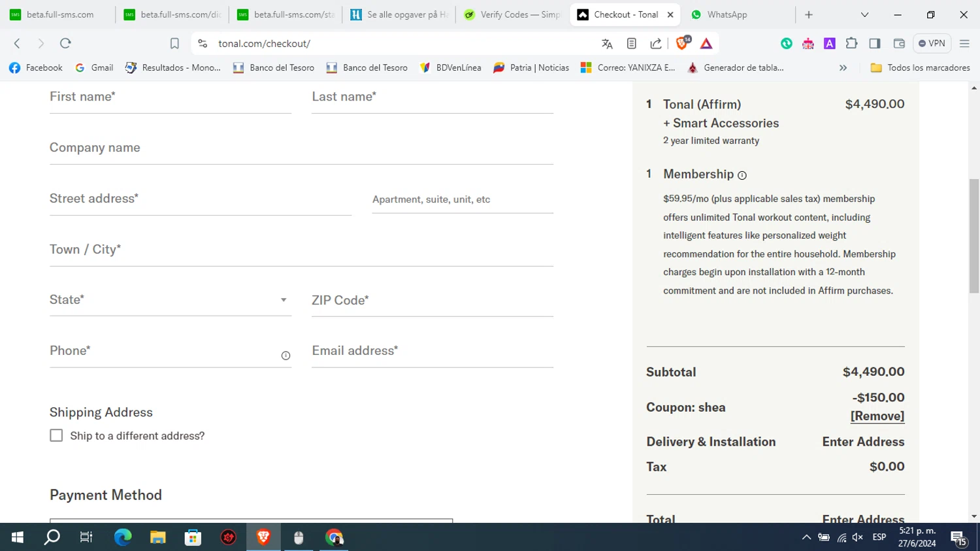
Task: Click the share page icon
Action: (x=656, y=44)
